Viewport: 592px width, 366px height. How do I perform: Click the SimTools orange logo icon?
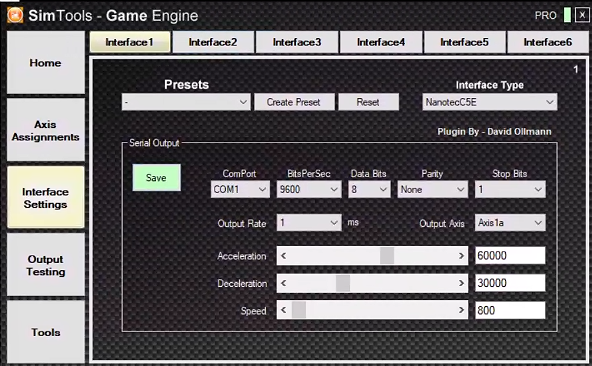point(15,15)
